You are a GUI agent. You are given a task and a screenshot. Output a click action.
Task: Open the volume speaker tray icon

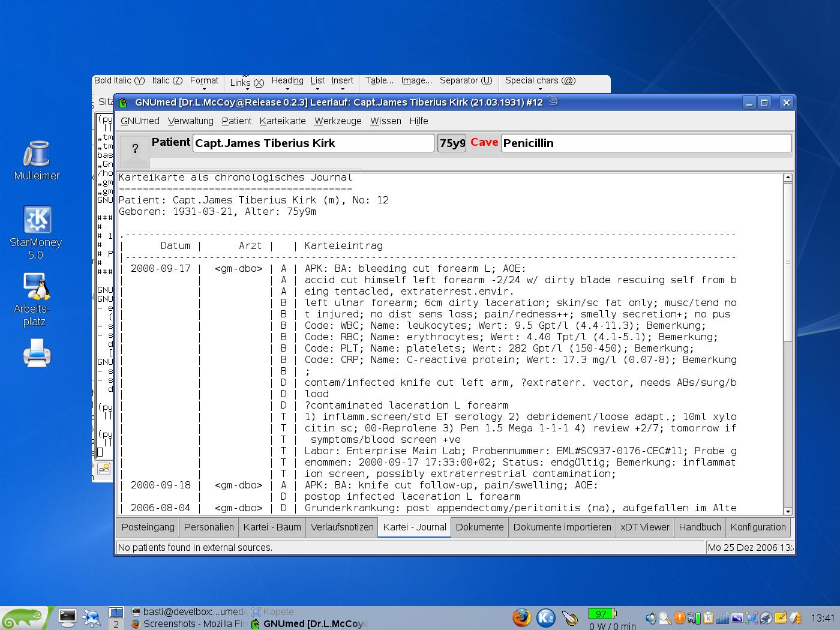[x=650, y=617]
